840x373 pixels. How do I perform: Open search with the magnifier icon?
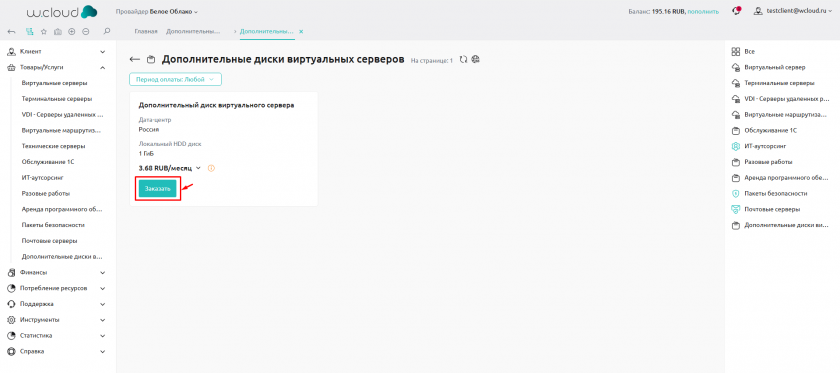(107, 32)
